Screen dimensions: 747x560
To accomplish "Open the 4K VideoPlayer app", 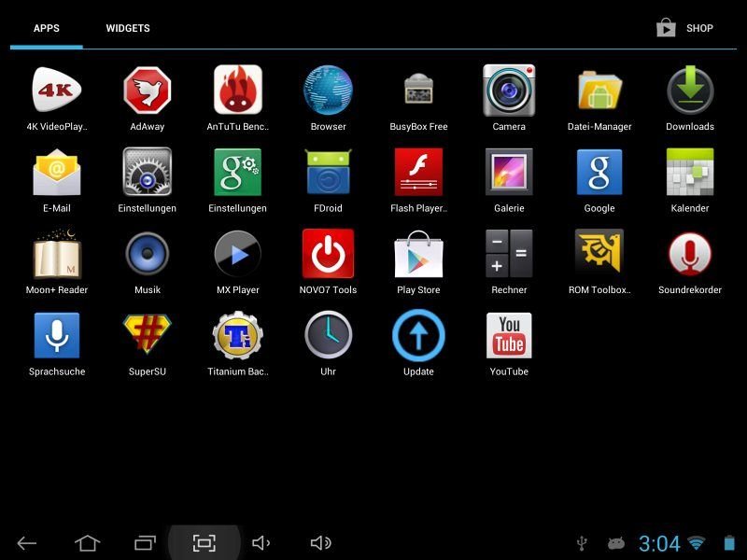I will click(57, 90).
